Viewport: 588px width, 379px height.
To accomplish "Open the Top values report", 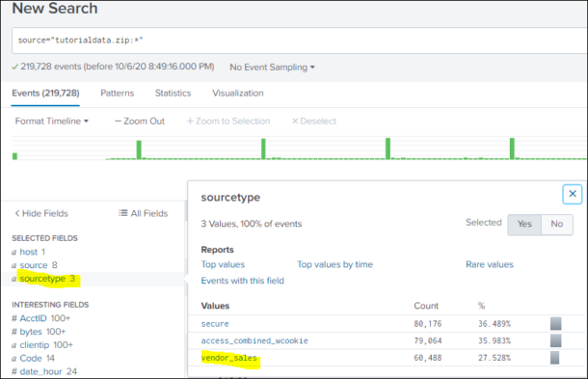I will click(x=223, y=264).
